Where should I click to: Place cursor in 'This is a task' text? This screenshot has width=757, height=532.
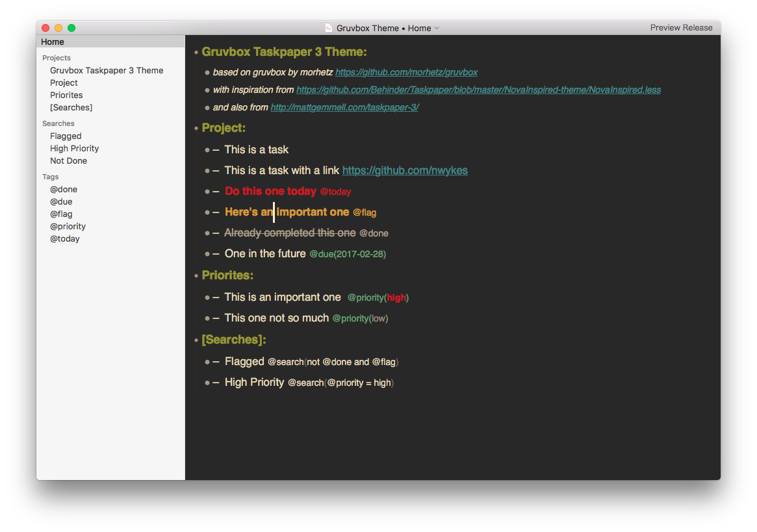[257, 149]
